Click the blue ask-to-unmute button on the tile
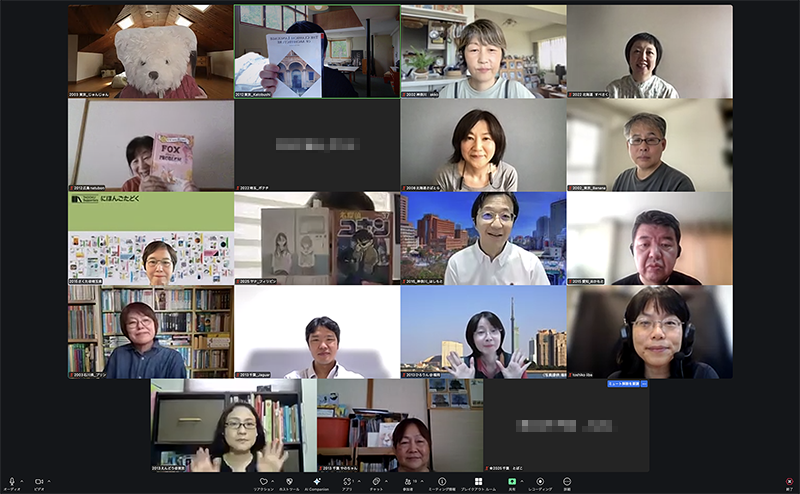Image resolution: width=800 pixels, height=494 pixels. 623,383
